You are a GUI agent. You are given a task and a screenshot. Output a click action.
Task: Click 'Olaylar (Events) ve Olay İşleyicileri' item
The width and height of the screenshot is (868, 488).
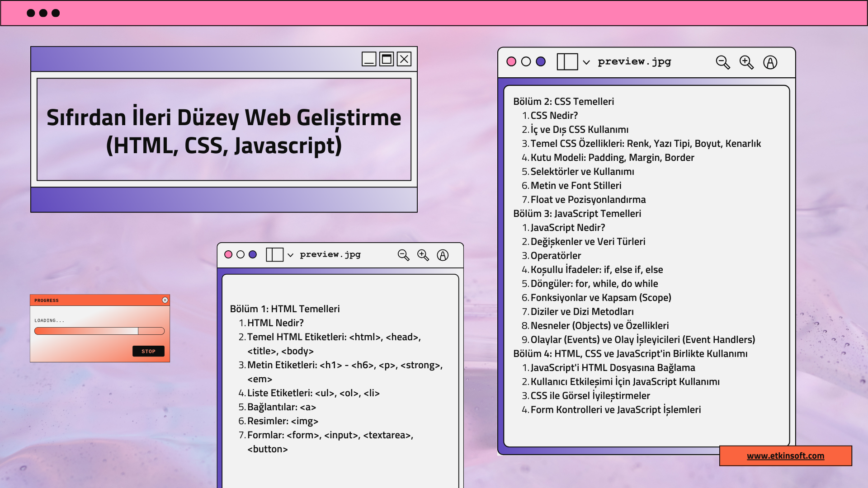click(x=642, y=339)
